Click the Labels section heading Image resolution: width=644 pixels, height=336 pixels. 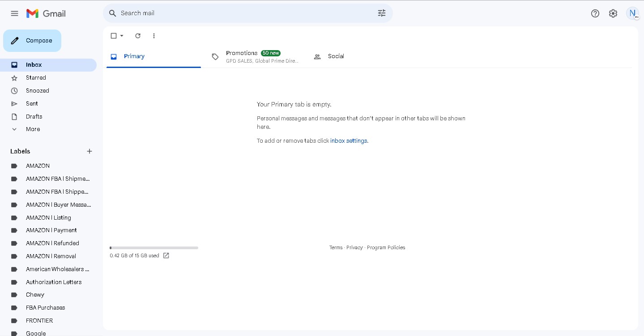pos(20,151)
